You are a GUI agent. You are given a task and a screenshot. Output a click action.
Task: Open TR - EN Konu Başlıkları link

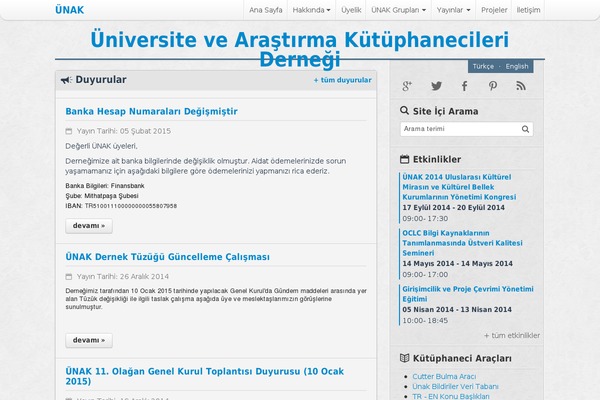(x=451, y=397)
